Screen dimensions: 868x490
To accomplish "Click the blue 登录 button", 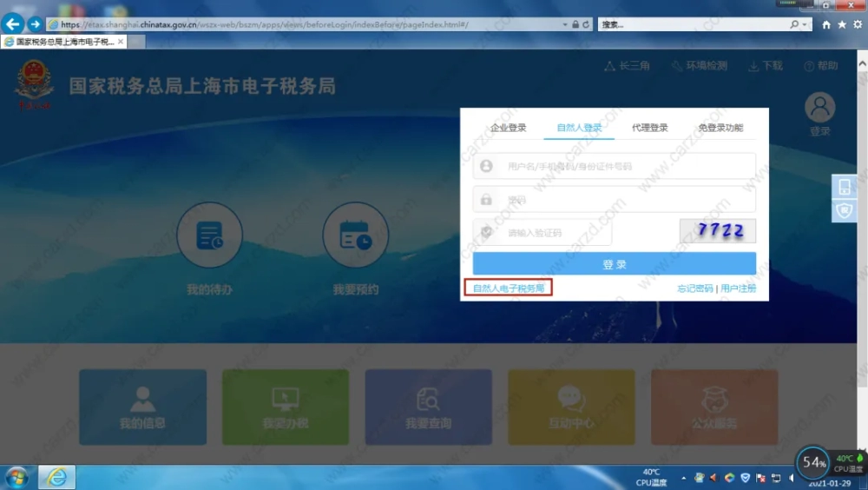I will [615, 264].
